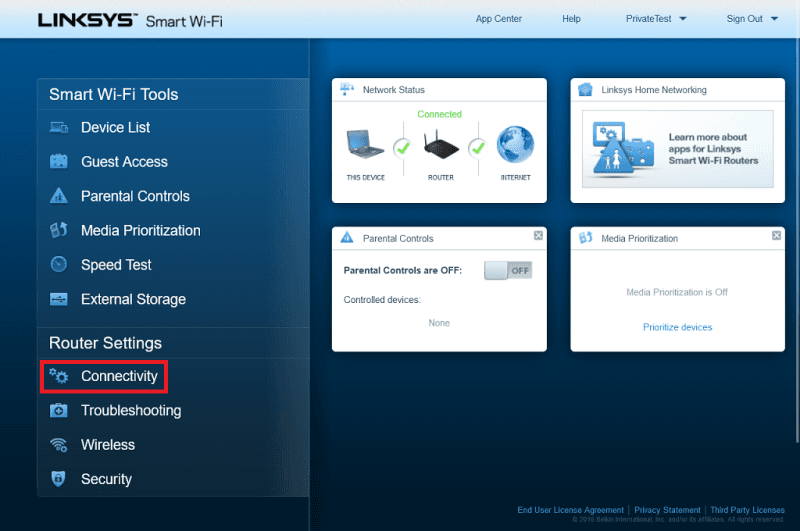
Task: Expand the PrivateTest dropdown
Action: coord(656,19)
